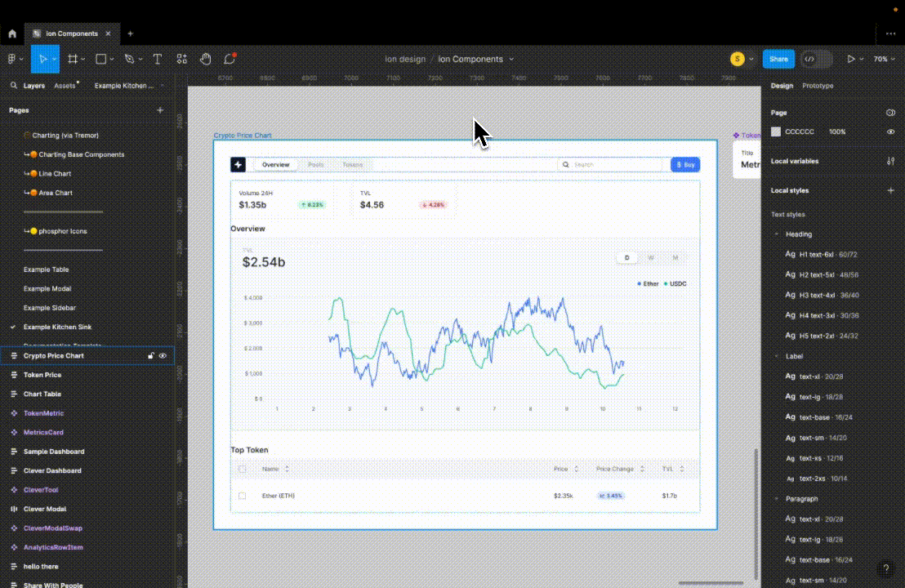The height and width of the screenshot is (588, 905).
Task: Open the 70% zoom dropdown
Action: tap(881, 59)
